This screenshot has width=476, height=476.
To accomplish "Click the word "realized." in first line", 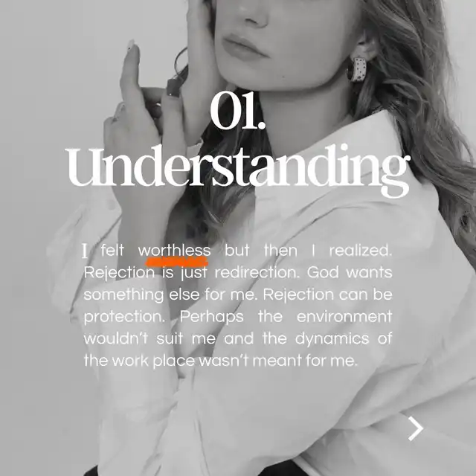I will coord(361,251).
